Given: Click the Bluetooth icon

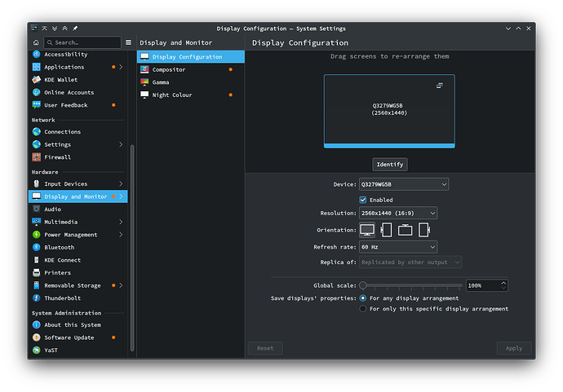Looking at the screenshot, I should [x=36, y=247].
